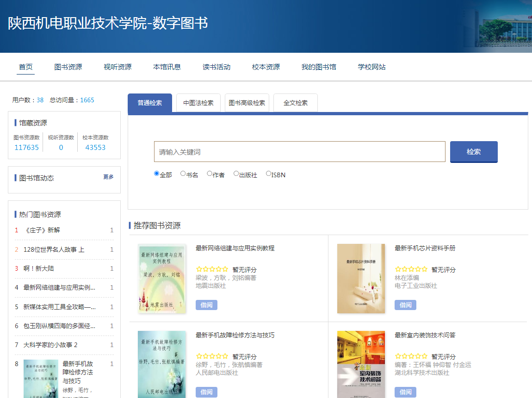Choose the 出版社 search filter
The width and height of the screenshot is (532, 398).
point(236,174)
